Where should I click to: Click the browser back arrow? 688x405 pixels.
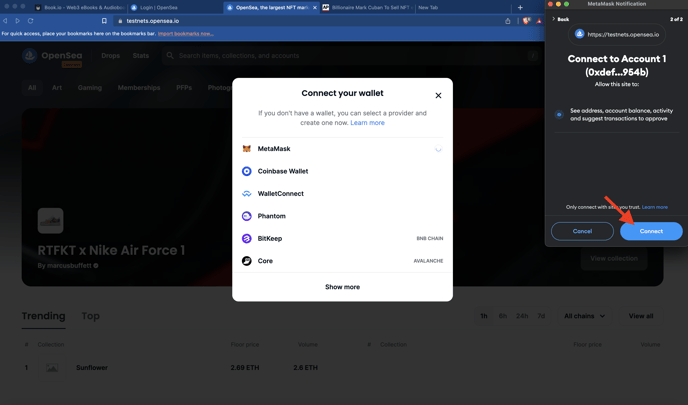tap(5, 21)
